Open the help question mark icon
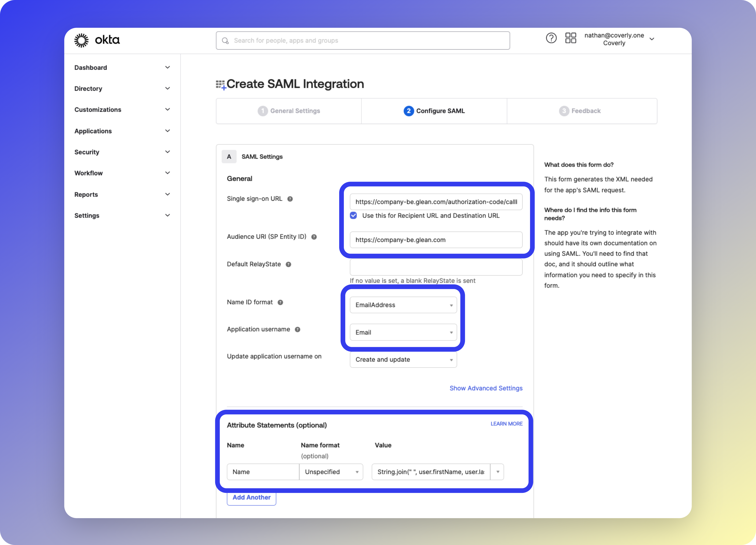Image resolution: width=756 pixels, height=545 pixels. click(551, 38)
